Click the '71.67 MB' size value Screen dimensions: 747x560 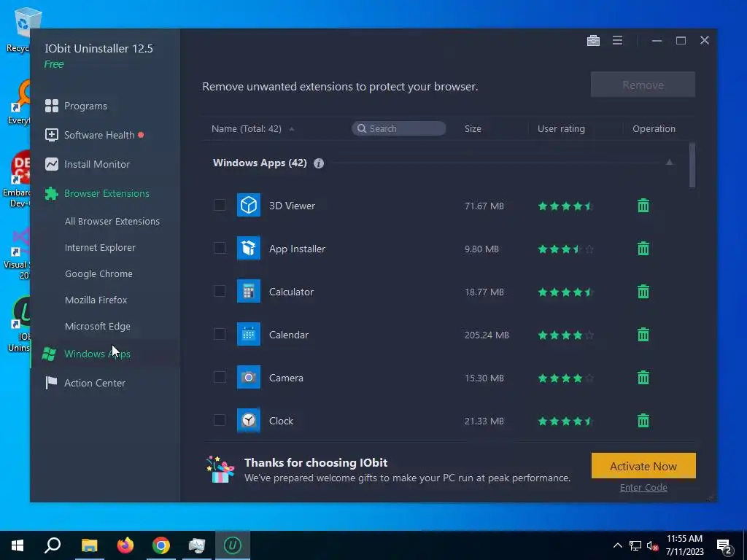pyautogui.click(x=484, y=206)
